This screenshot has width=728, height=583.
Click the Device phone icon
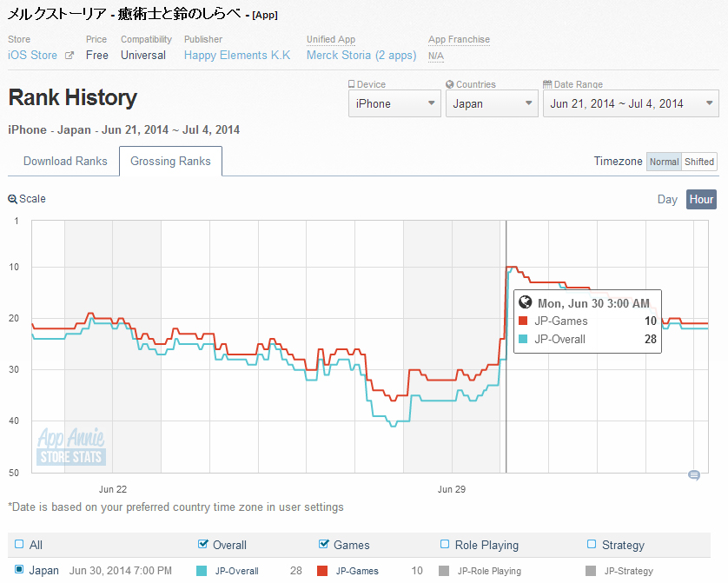point(352,84)
